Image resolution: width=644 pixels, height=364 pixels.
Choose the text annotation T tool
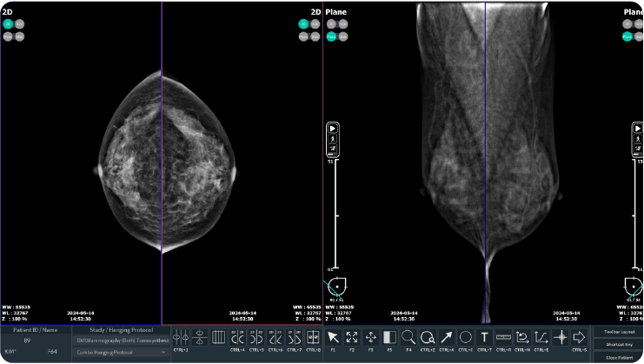pyautogui.click(x=484, y=337)
